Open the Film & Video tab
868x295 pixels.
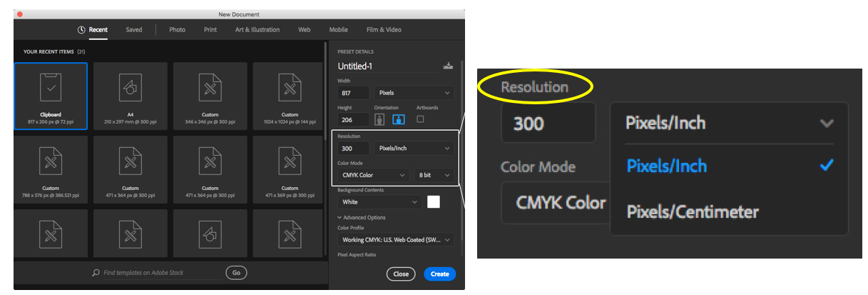coord(384,30)
